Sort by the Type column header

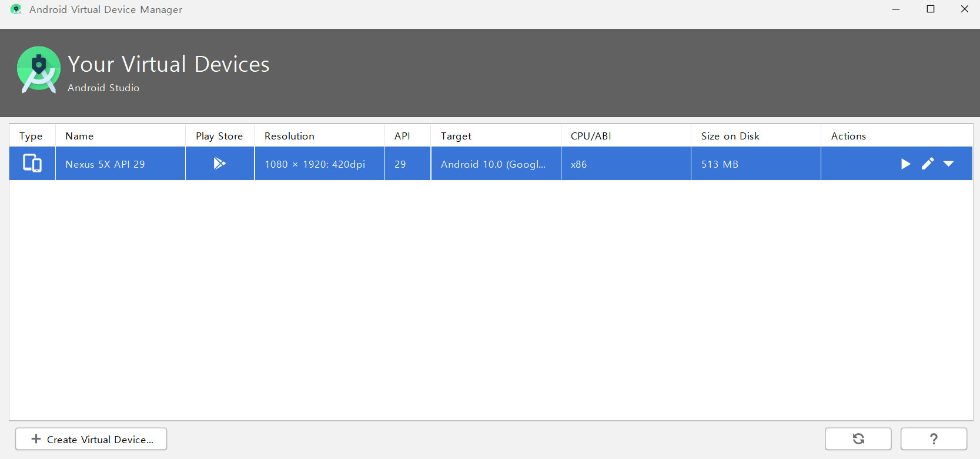32,136
